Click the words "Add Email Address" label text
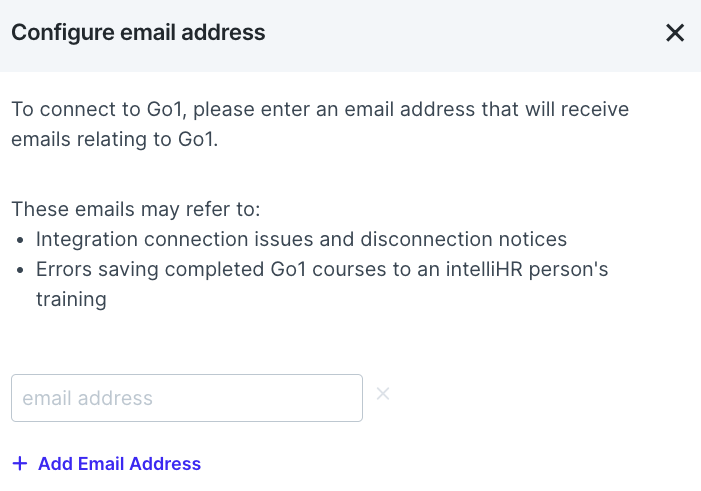Screen dimensions: 701x491 (x=120, y=464)
